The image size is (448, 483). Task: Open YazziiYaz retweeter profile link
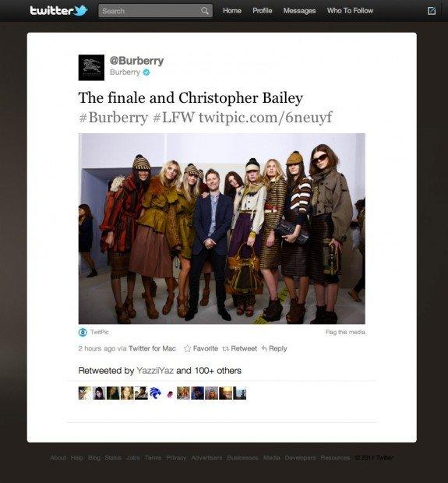[x=155, y=371]
